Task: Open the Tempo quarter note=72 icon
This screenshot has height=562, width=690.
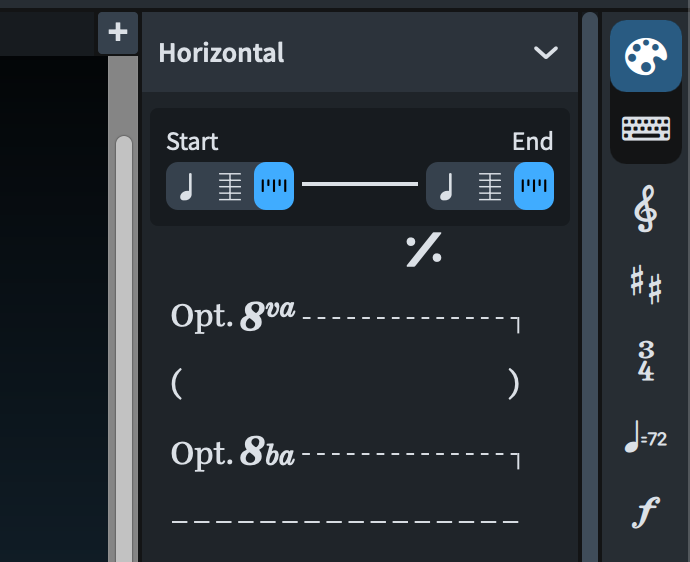Action: [645, 438]
